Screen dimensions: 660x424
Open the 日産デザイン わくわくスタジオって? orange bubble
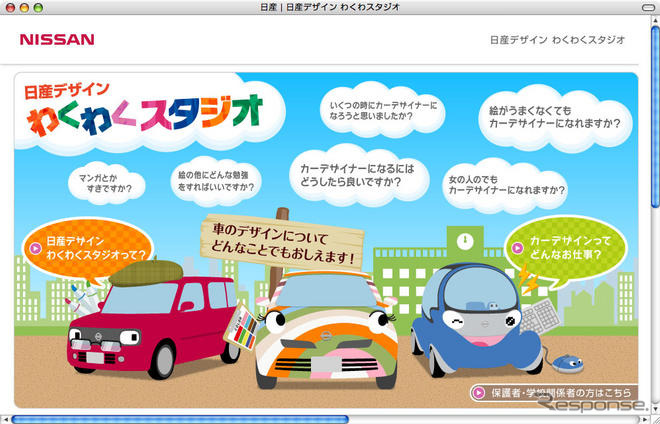pos(88,249)
